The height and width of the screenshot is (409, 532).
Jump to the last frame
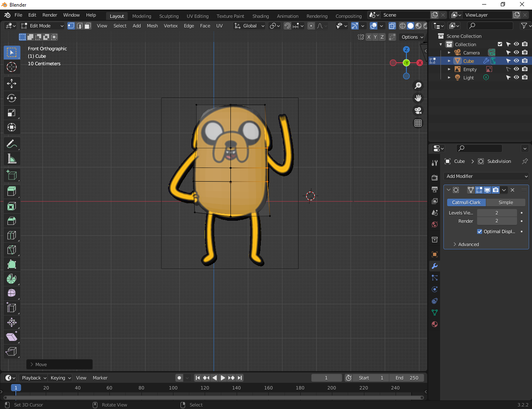pos(240,378)
